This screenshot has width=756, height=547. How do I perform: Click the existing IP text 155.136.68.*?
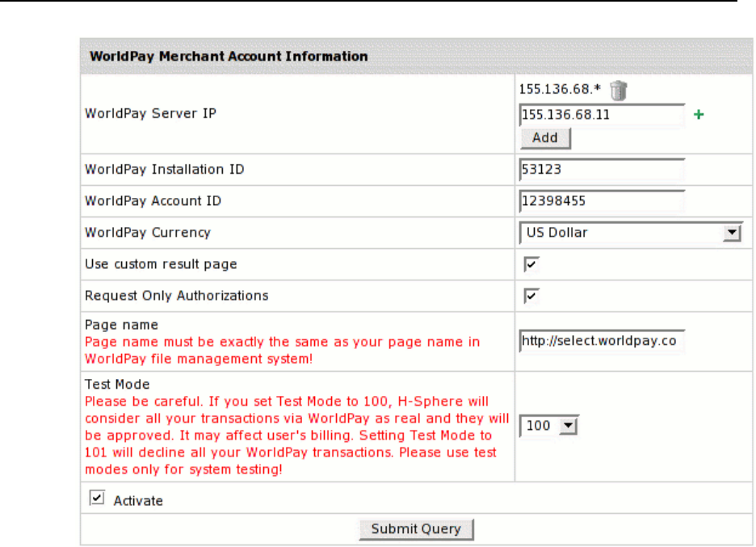[560, 89]
